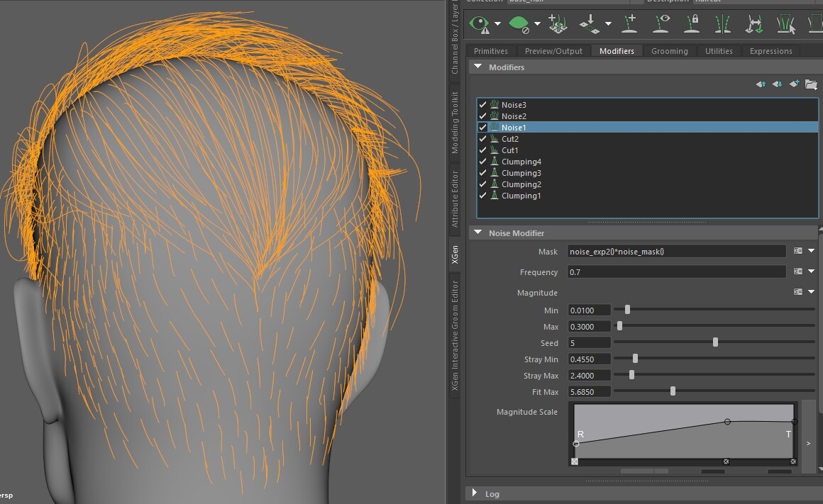Image resolution: width=823 pixels, height=504 pixels.
Task: Select the Cut2 modifier row
Action: point(648,139)
